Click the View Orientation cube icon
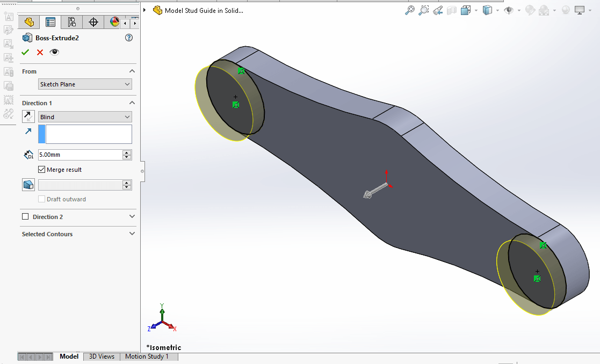 pos(466,10)
